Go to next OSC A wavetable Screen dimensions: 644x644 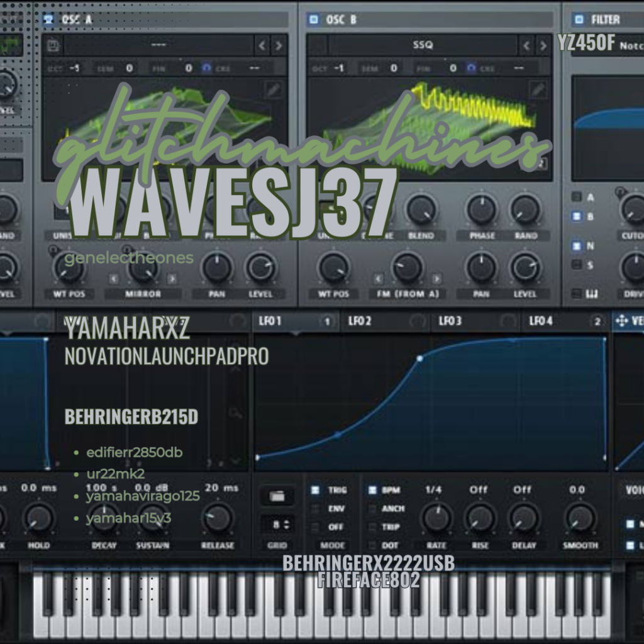(279, 45)
